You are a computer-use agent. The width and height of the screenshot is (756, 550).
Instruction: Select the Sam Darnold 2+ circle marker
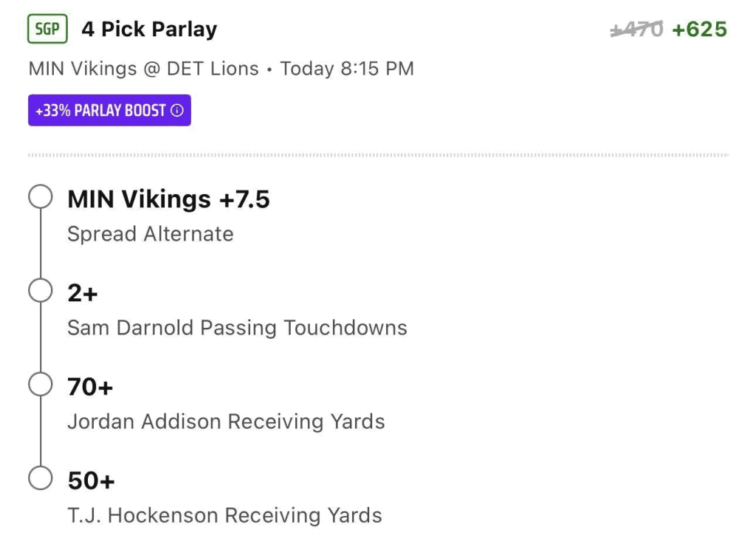pos(41,291)
